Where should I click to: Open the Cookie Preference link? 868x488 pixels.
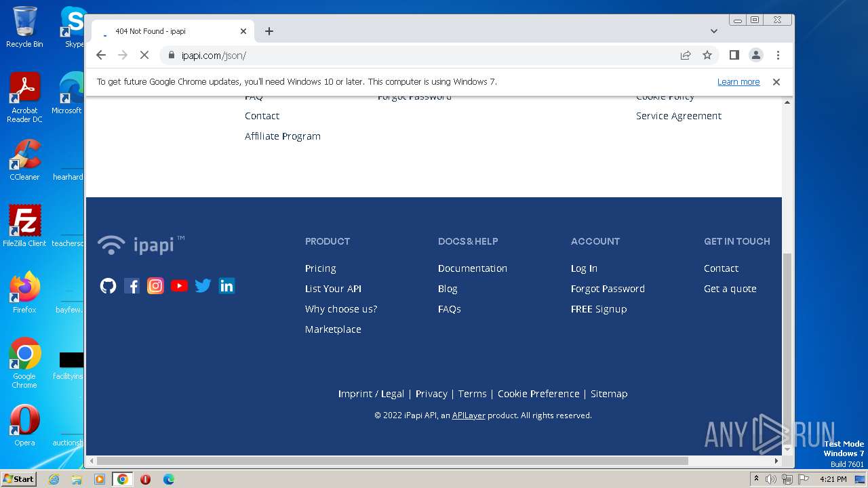(538, 394)
